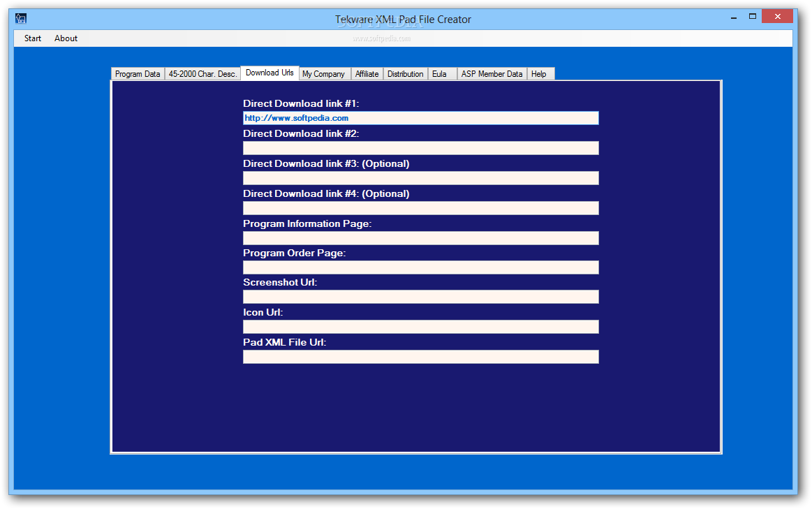Screen dimensions: 812x509
Task: Go to the Affiliate tab
Action: point(367,74)
